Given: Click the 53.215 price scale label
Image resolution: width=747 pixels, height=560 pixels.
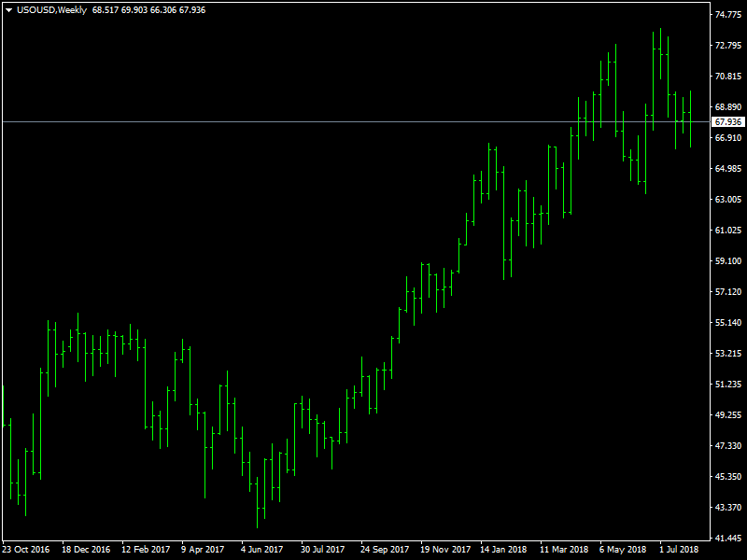Looking at the screenshot, I should pos(728,354).
